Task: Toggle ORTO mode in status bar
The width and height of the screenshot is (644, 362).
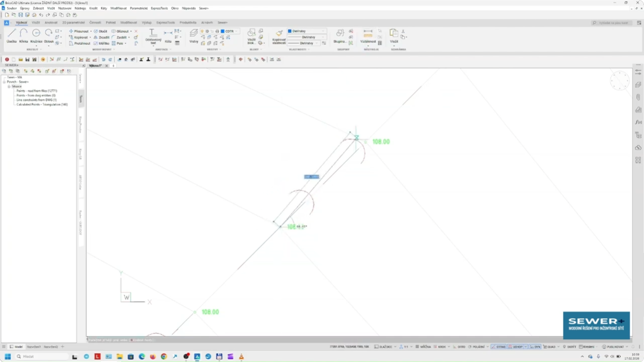Action: 459,347
